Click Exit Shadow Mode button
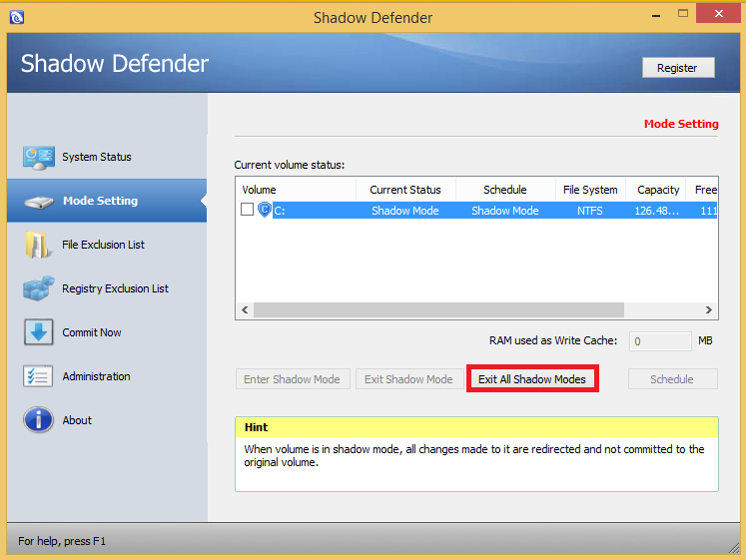The image size is (746, 560). click(x=408, y=379)
